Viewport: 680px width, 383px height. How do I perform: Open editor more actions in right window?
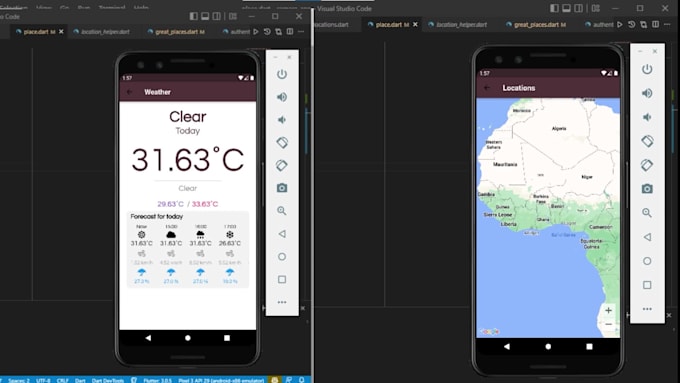point(668,25)
